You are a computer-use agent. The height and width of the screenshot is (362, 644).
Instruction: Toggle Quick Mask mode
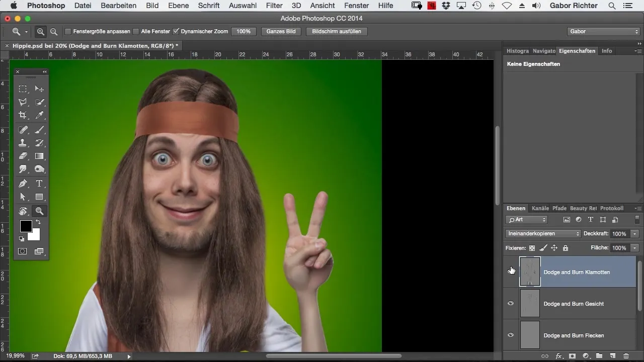[x=23, y=251]
